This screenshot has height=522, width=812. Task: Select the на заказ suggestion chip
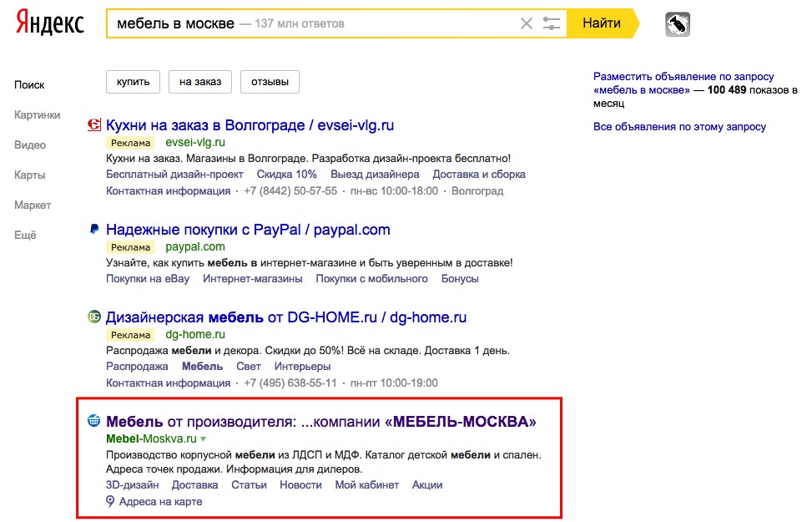(200, 82)
